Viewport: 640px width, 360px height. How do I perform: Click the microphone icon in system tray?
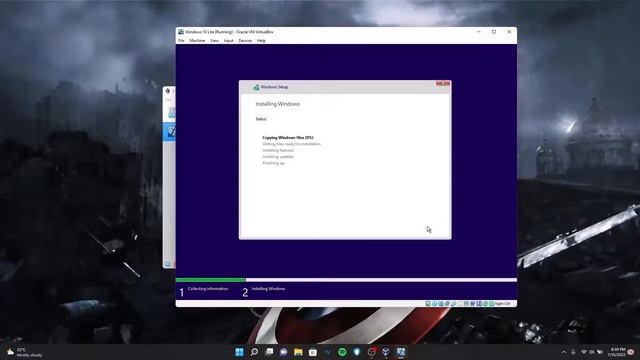(573, 352)
